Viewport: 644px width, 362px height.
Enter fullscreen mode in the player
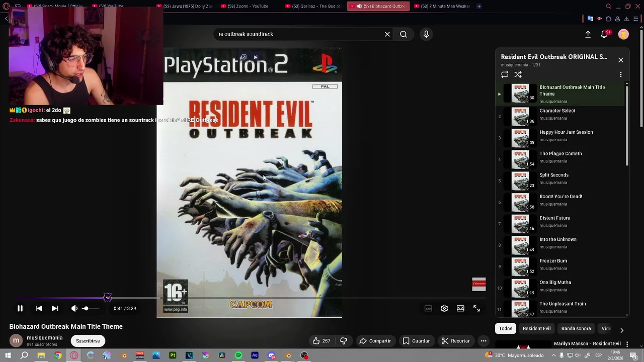pos(476,308)
